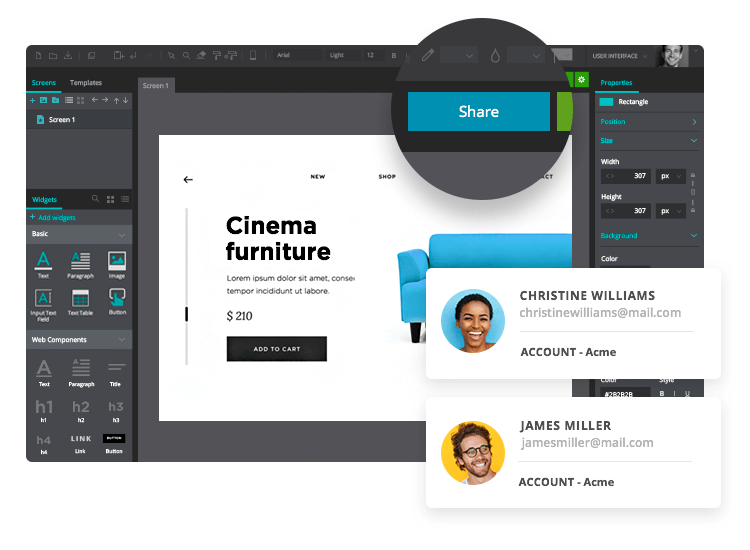Click the new folder icon in Screens toolbar
The image size is (750, 550).
[55, 100]
